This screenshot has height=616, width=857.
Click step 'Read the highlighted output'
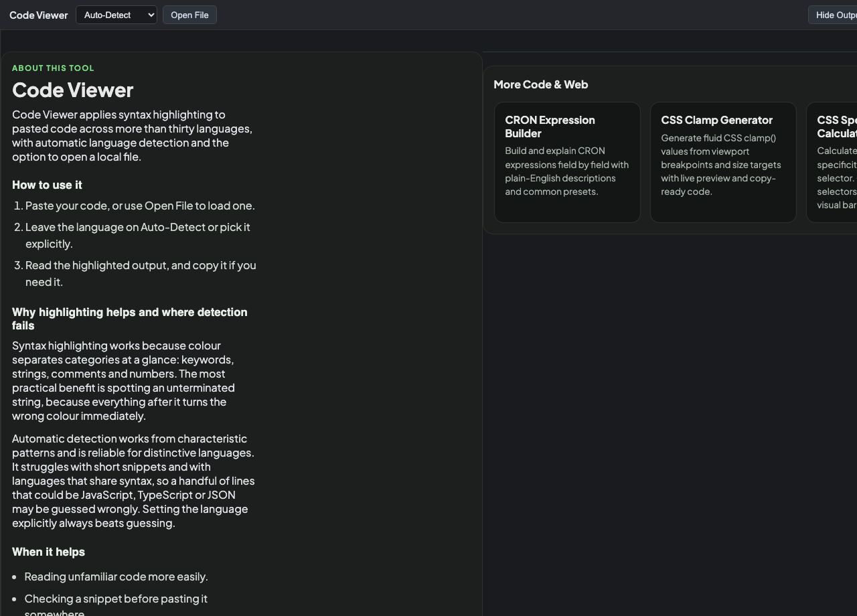(141, 273)
